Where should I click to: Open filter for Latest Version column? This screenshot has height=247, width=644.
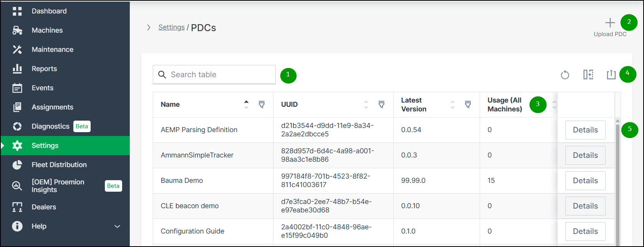[468, 104]
